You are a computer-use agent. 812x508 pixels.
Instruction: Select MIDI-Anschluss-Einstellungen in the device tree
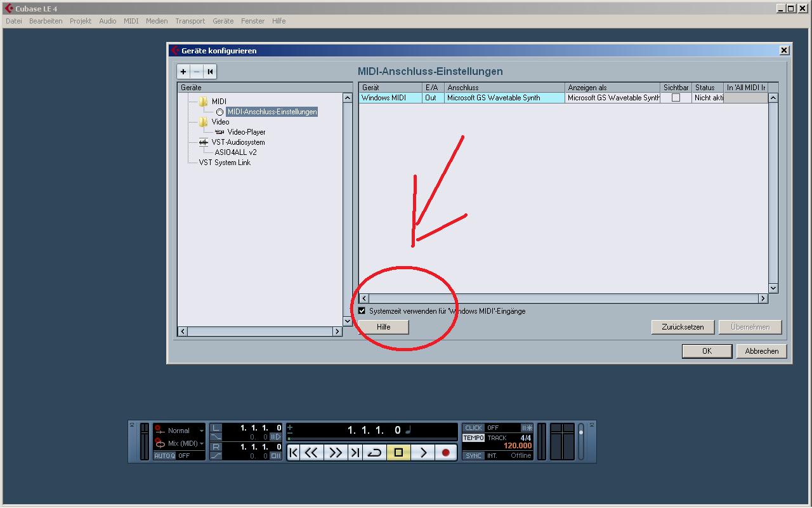pos(272,112)
